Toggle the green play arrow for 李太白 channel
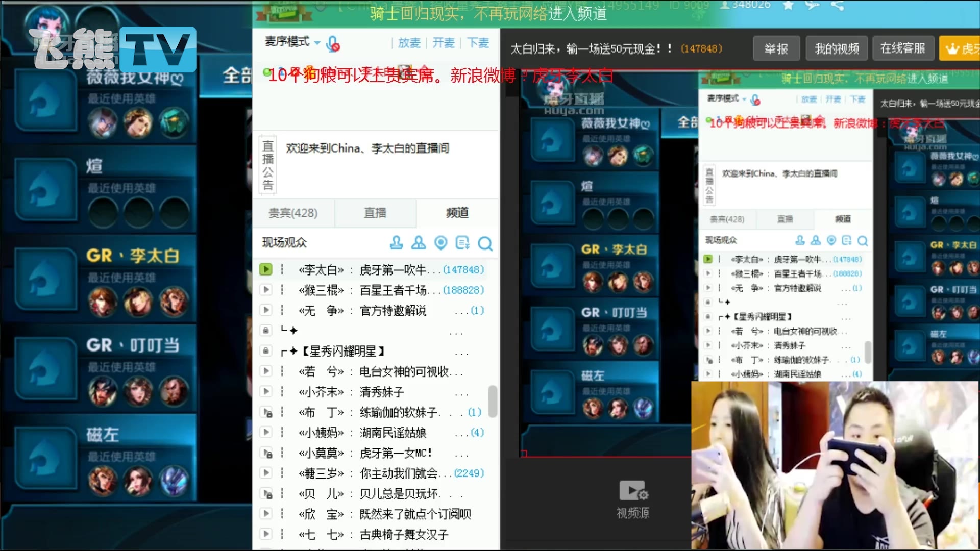This screenshot has width=980, height=551. click(265, 269)
